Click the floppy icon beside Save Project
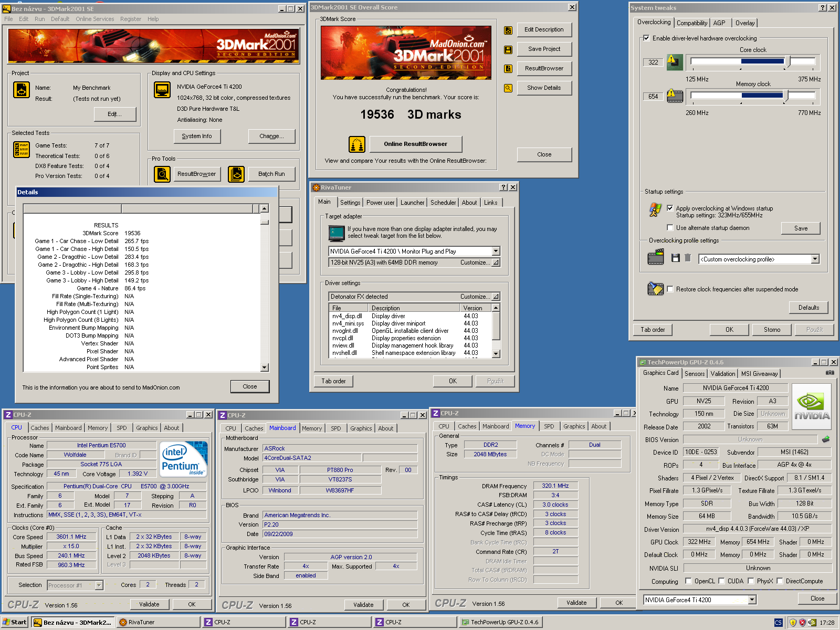This screenshot has width=840, height=630. click(508, 50)
